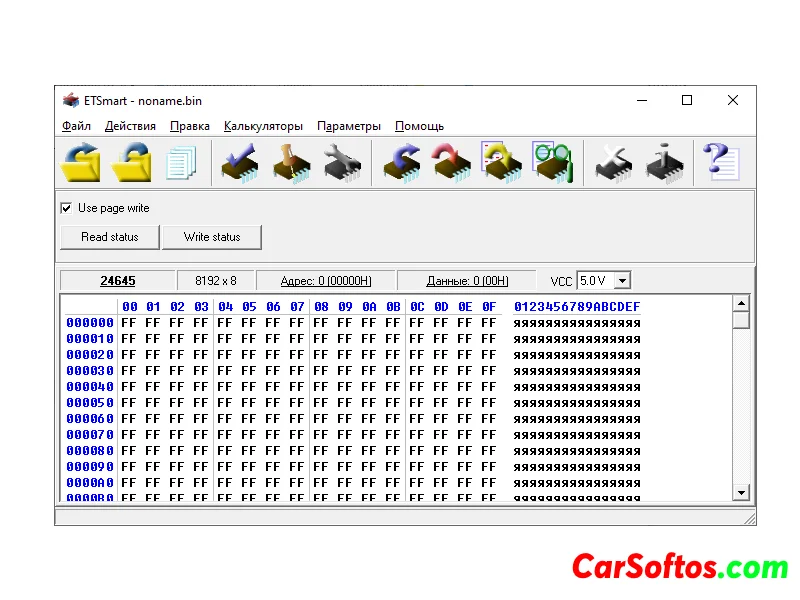Click the open file folder icon
Screen dimensions: 800x600
81,162
